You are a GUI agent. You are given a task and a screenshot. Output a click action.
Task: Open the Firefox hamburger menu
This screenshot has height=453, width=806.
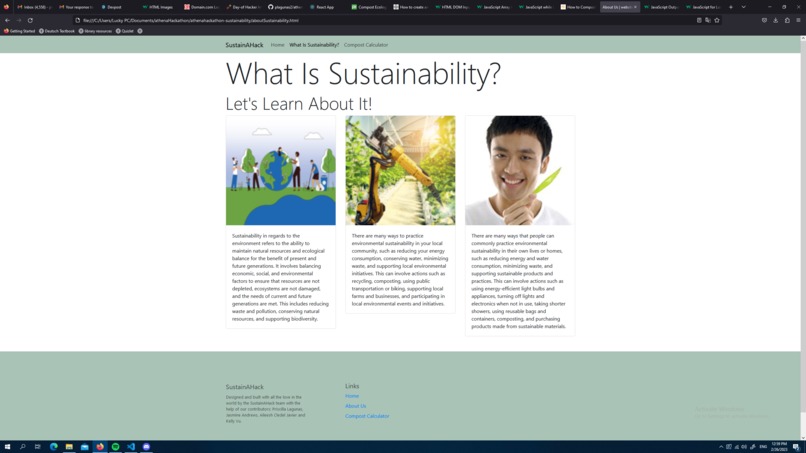(x=798, y=21)
